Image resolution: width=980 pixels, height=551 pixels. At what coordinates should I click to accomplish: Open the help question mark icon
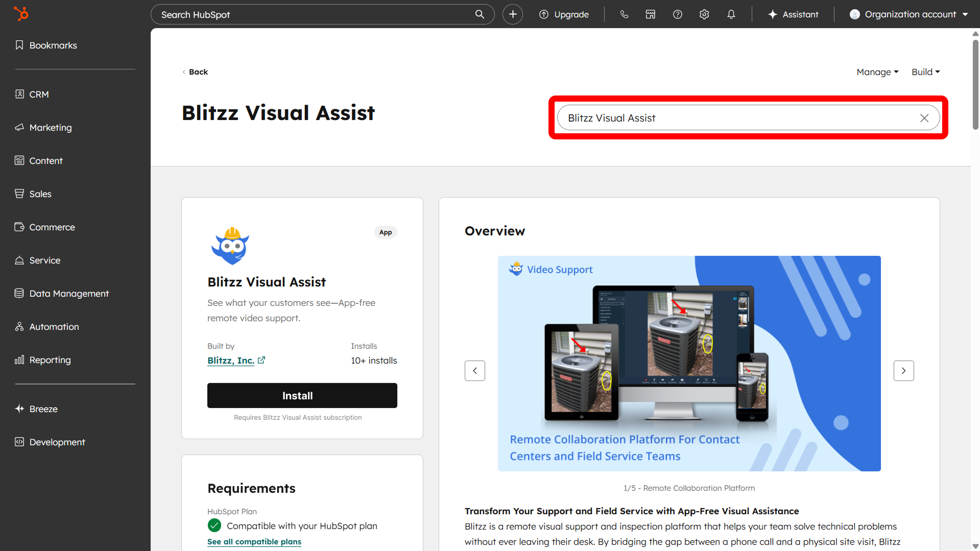click(x=678, y=14)
